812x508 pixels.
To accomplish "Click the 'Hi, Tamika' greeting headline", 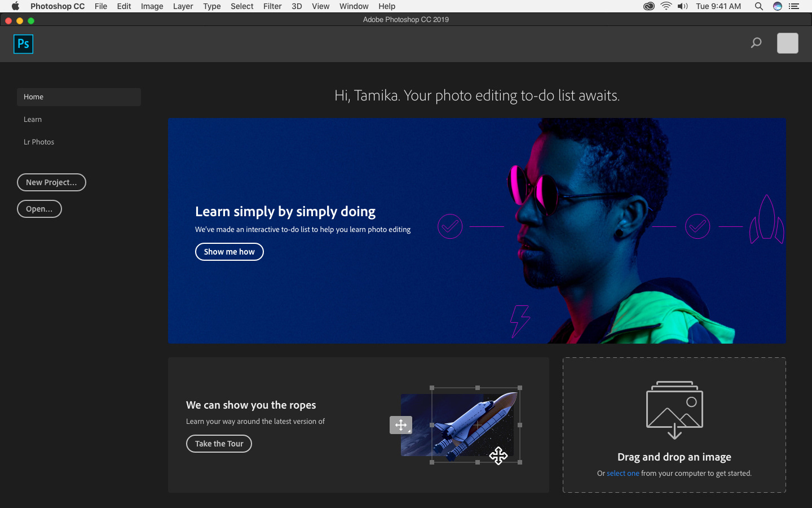I will click(477, 95).
